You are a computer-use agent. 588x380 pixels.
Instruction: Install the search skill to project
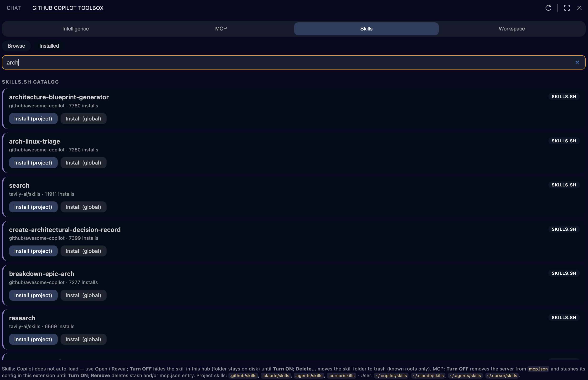click(x=33, y=207)
